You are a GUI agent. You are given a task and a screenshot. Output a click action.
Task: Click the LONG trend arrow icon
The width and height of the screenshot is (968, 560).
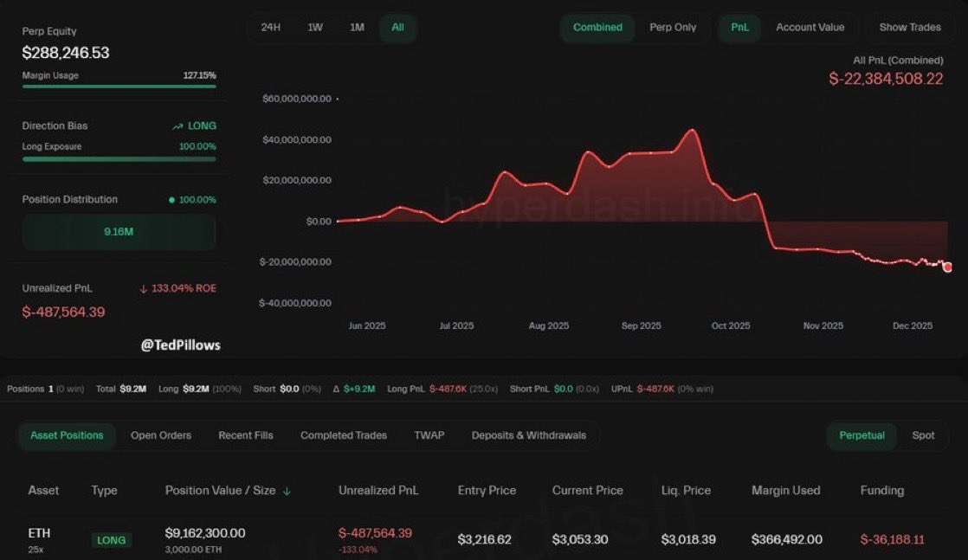coord(177,126)
